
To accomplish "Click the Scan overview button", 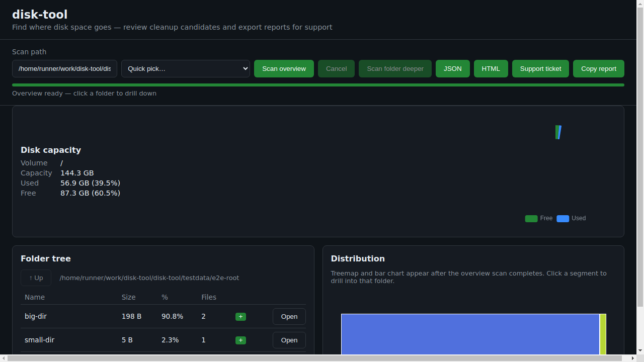I will [284, 69].
